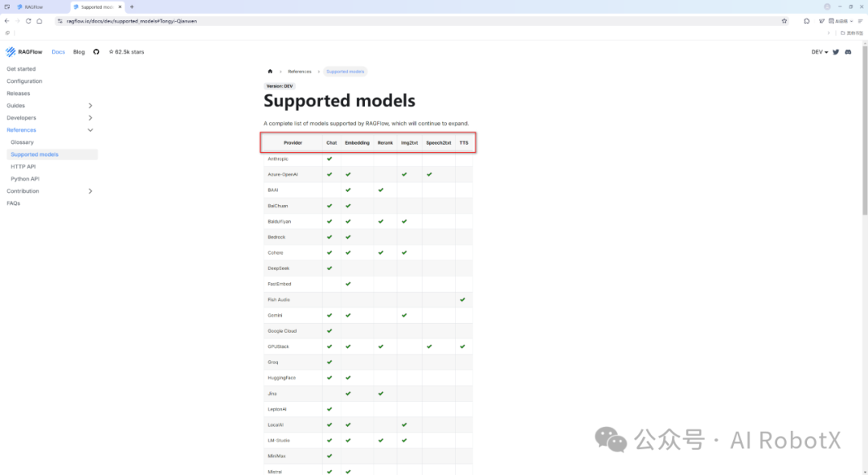Open the other bookmarks folder

[x=851, y=33]
